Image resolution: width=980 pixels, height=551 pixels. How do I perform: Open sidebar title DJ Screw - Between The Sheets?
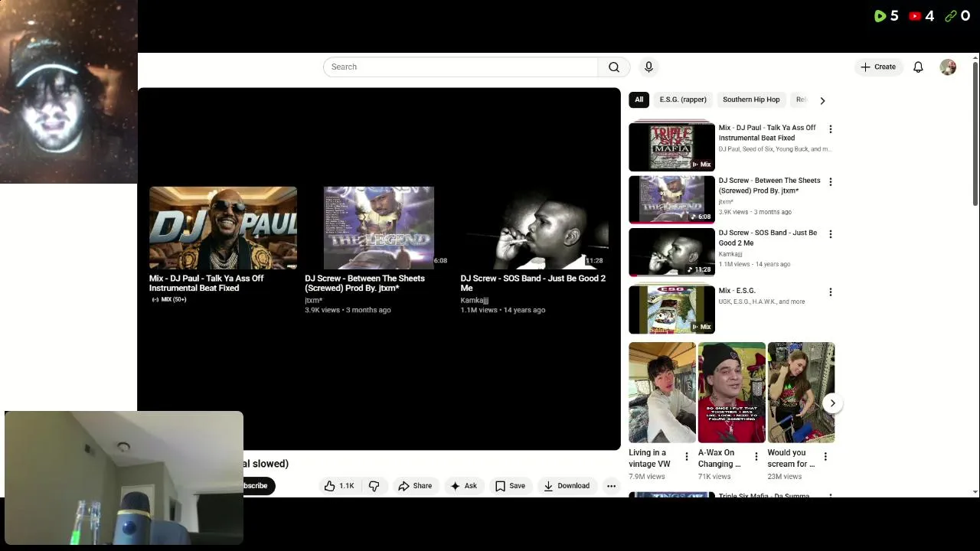pos(769,186)
